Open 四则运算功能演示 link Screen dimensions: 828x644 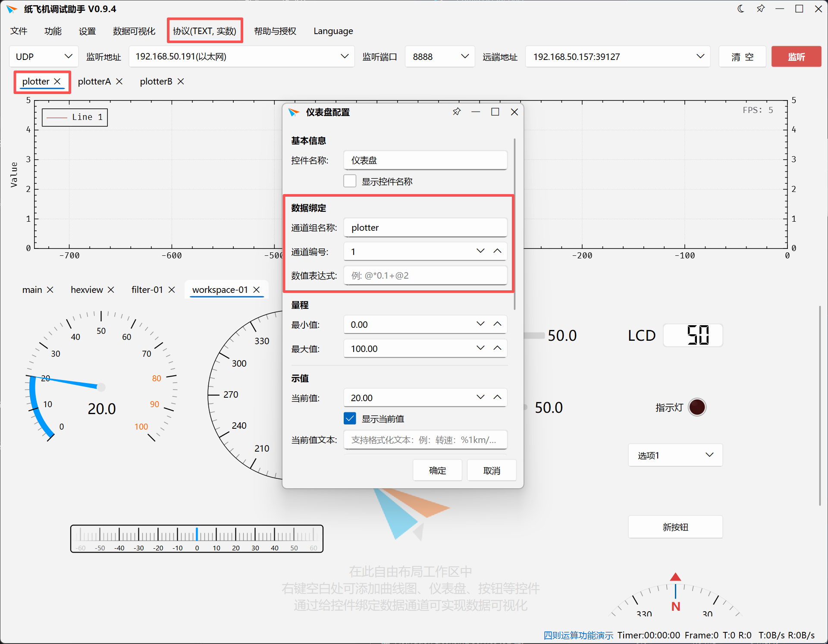(x=578, y=635)
